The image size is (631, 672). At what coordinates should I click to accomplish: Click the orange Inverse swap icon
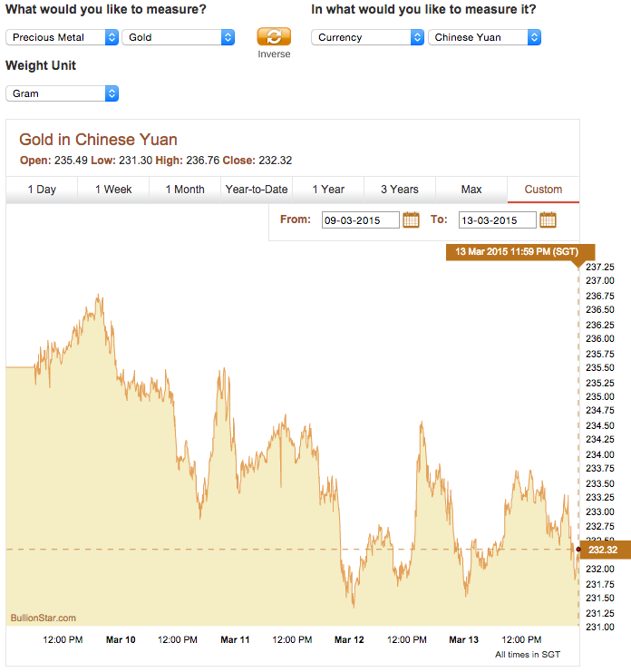tap(274, 36)
